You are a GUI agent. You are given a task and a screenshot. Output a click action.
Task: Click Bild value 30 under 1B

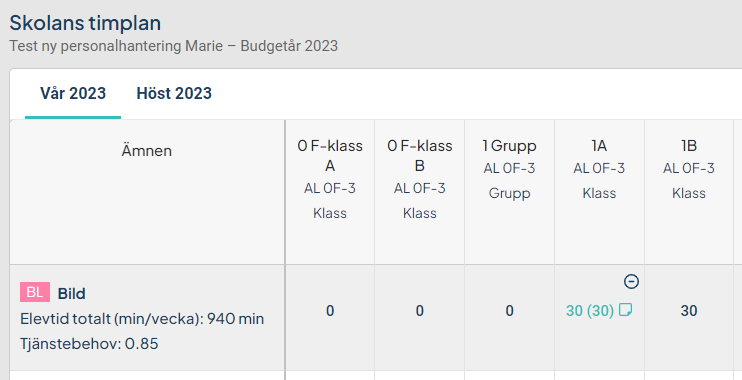point(689,311)
